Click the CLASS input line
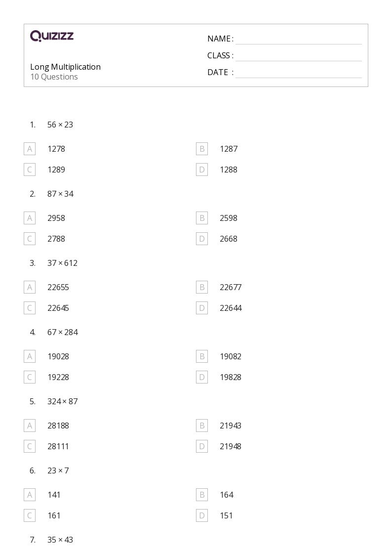 click(x=299, y=56)
